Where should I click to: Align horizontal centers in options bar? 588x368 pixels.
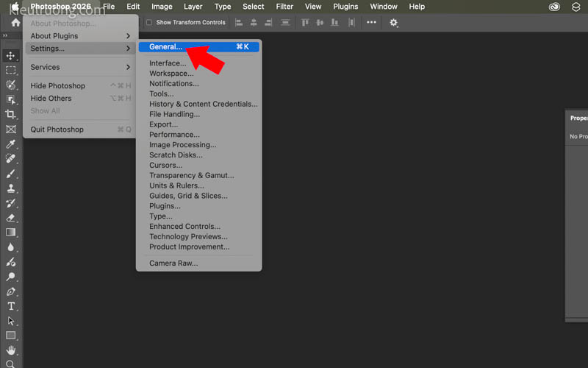[x=254, y=23]
